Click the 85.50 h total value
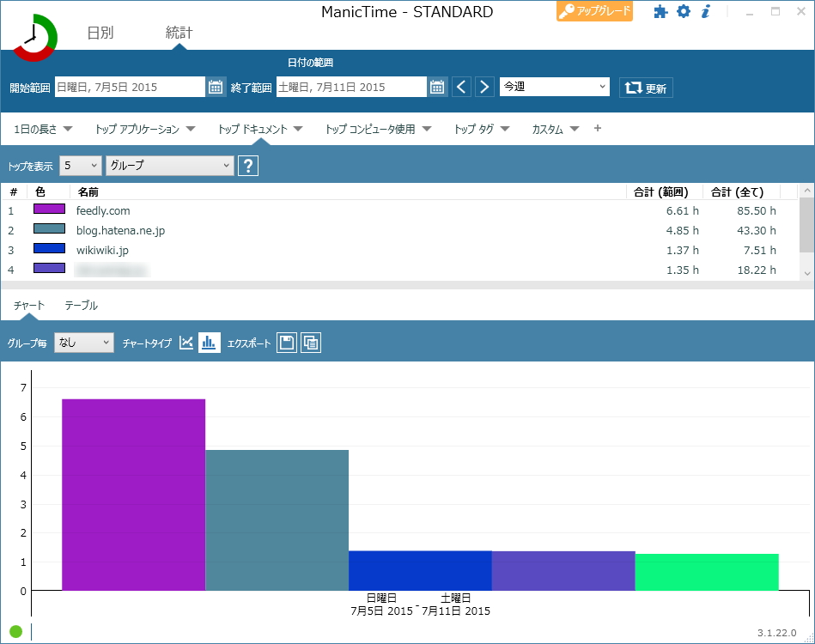This screenshot has width=815, height=644. tap(757, 210)
